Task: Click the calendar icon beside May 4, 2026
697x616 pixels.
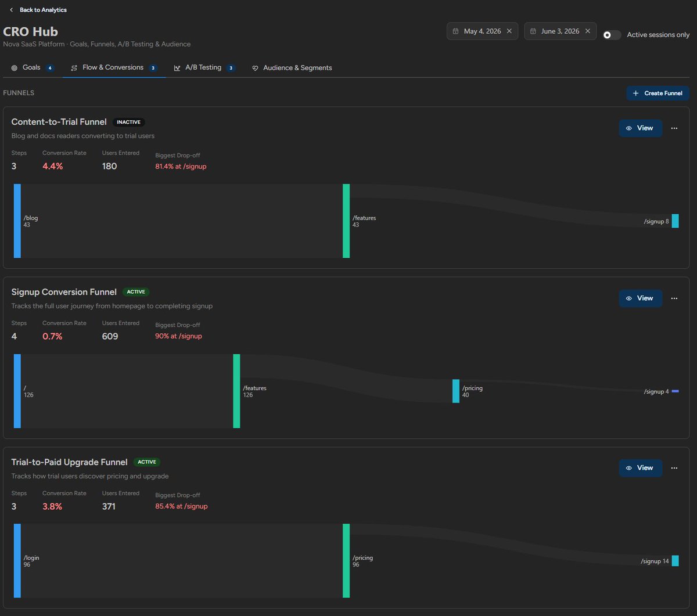Action: 456,31
